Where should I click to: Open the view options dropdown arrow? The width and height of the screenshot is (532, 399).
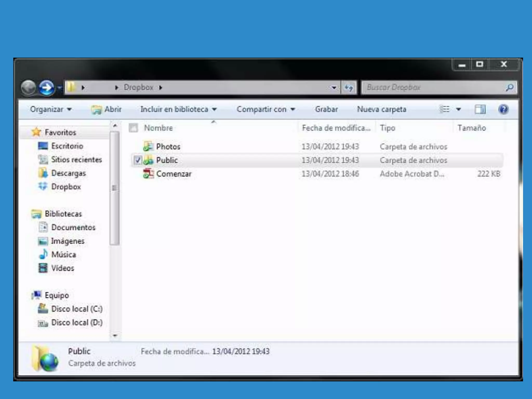point(458,109)
